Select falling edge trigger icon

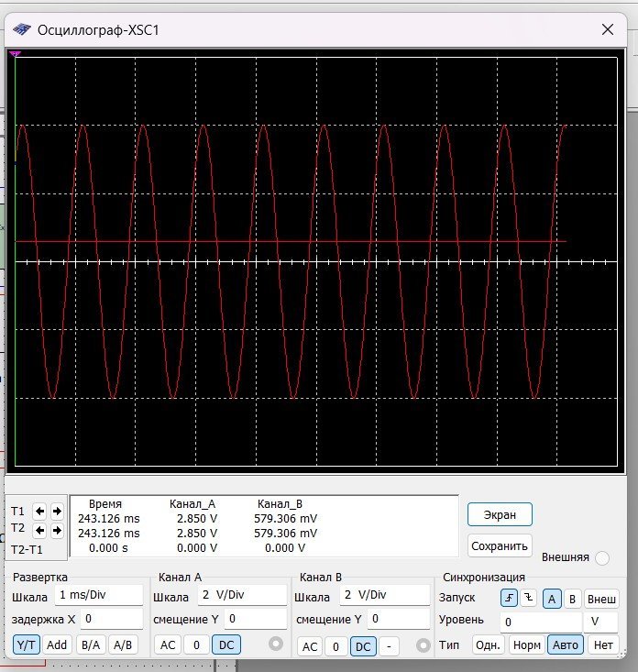click(527, 599)
